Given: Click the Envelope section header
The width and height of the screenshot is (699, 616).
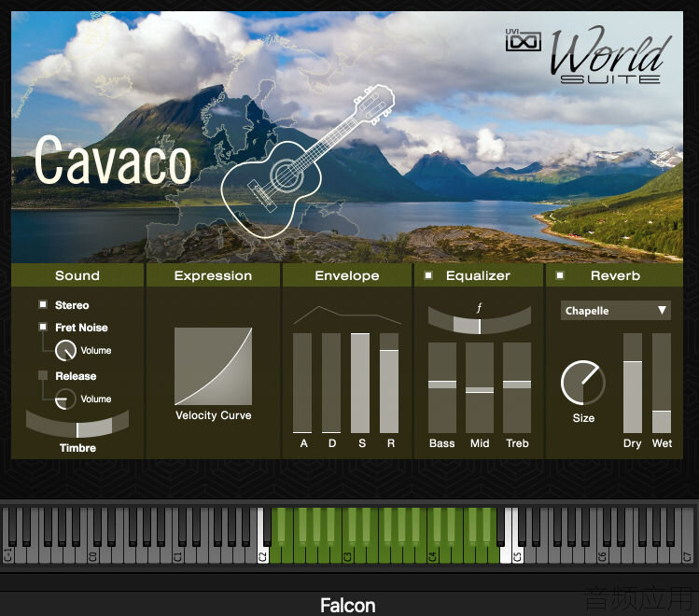Looking at the screenshot, I should 347,275.
